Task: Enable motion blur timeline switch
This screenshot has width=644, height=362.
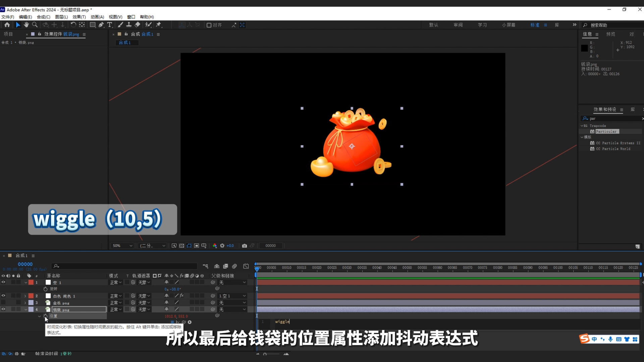Action: point(234,266)
